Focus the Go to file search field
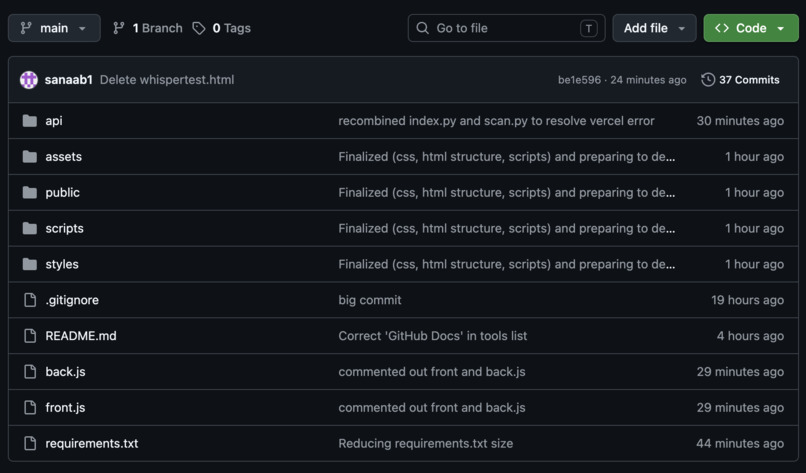Image resolution: width=806 pixels, height=473 pixels. (506, 28)
